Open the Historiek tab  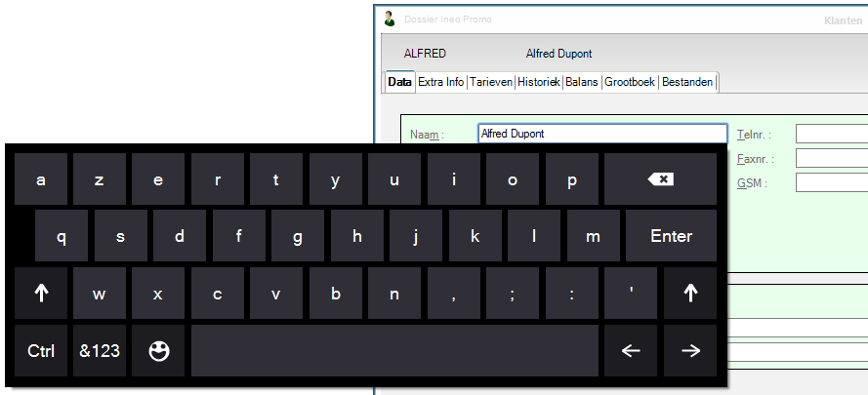(539, 83)
